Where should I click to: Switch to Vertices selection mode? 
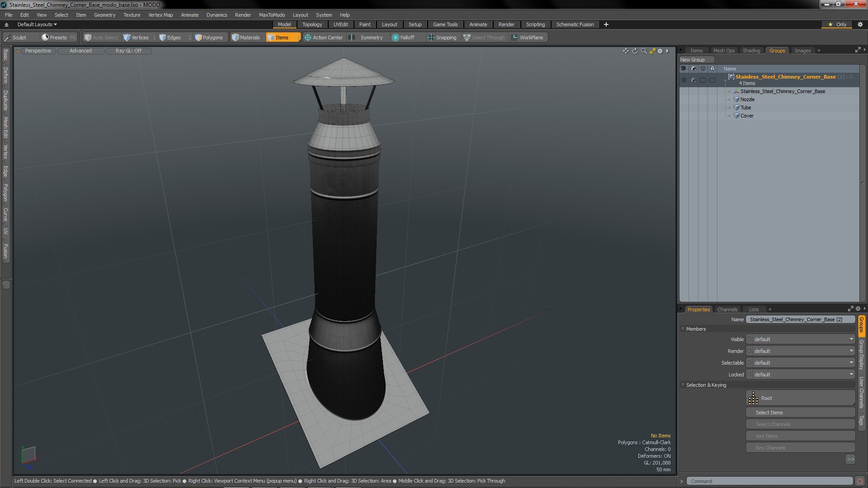tap(139, 38)
